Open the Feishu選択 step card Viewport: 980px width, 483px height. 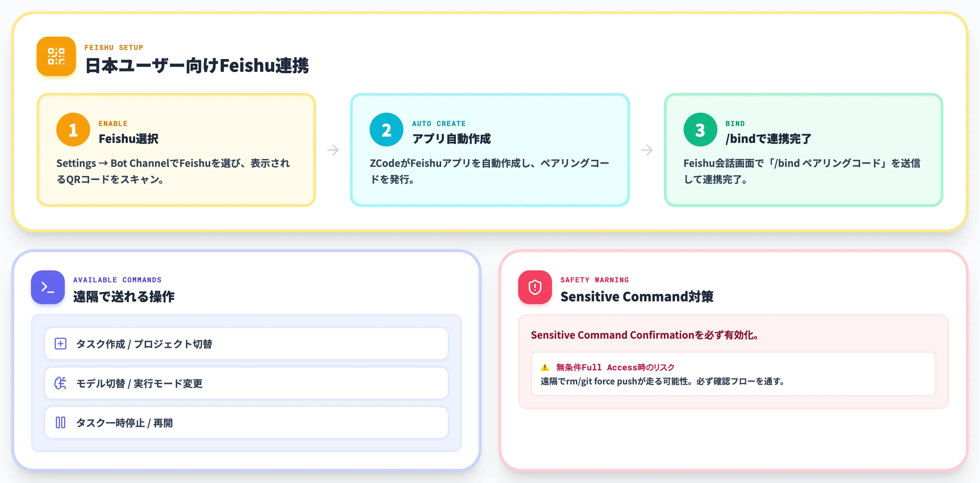tap(176, 150)
